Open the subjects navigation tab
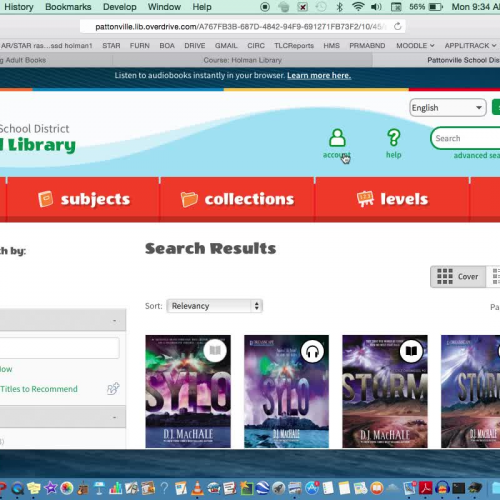The image size is (500, 500). pyautogui.click(x=83, y=199)
